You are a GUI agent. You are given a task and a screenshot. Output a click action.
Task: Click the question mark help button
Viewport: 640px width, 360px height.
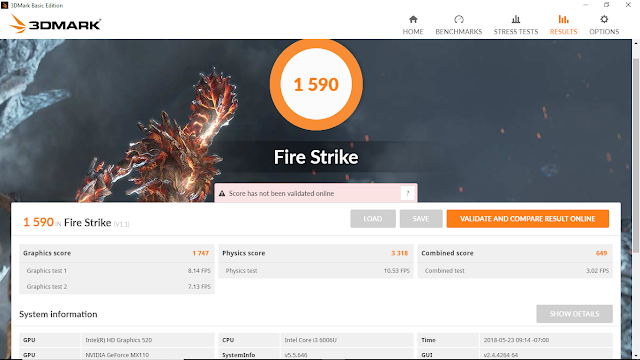(x=407, y=193)
